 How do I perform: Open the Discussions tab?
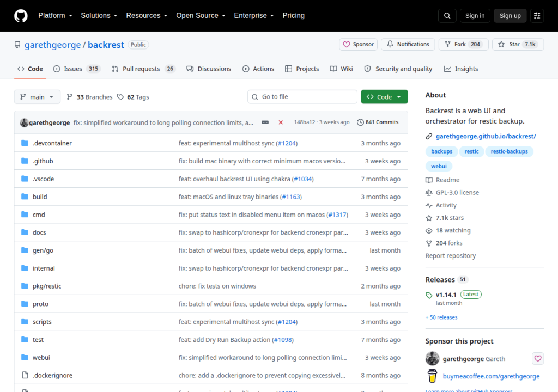pyautogui.click(x=209, y=69)
